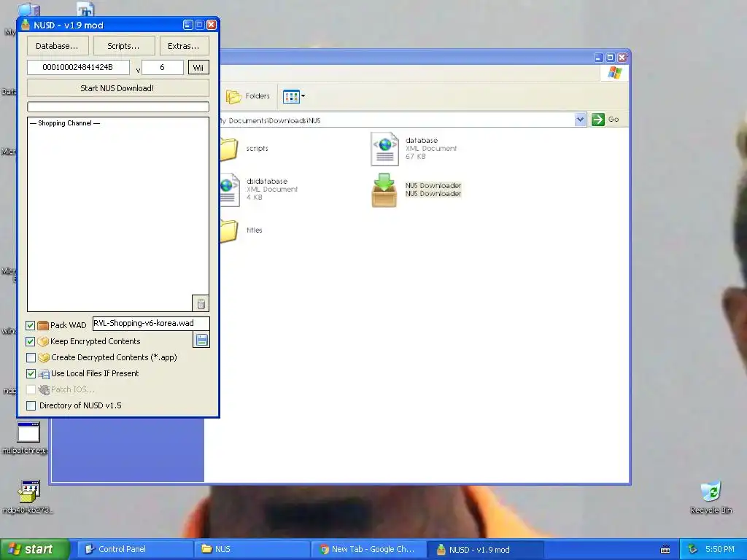The height and width of the screenshot is (560, 747).
Task: Click the Pack WAD box icon
Action: (x=43, y=325)
